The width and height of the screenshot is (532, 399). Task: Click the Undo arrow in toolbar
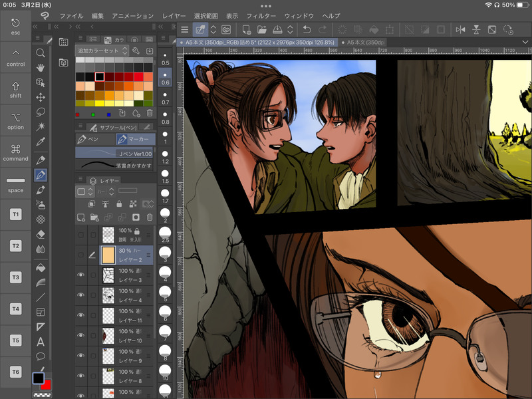click(x=307, y=30)
